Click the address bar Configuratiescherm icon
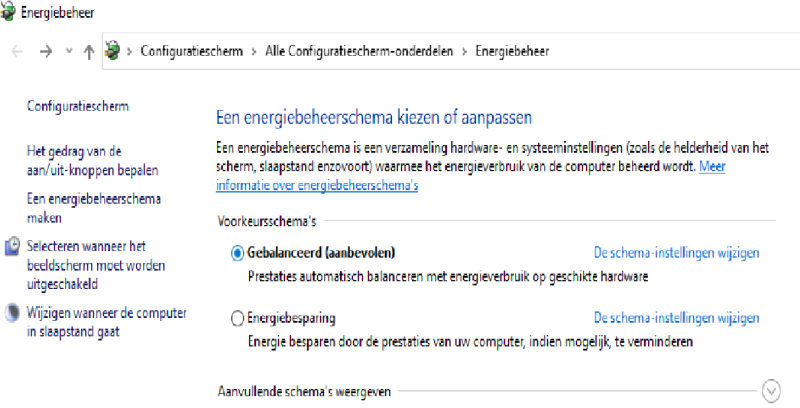This screenshot has width=800, height=408. pyautogui.click(x=113, y=51)
